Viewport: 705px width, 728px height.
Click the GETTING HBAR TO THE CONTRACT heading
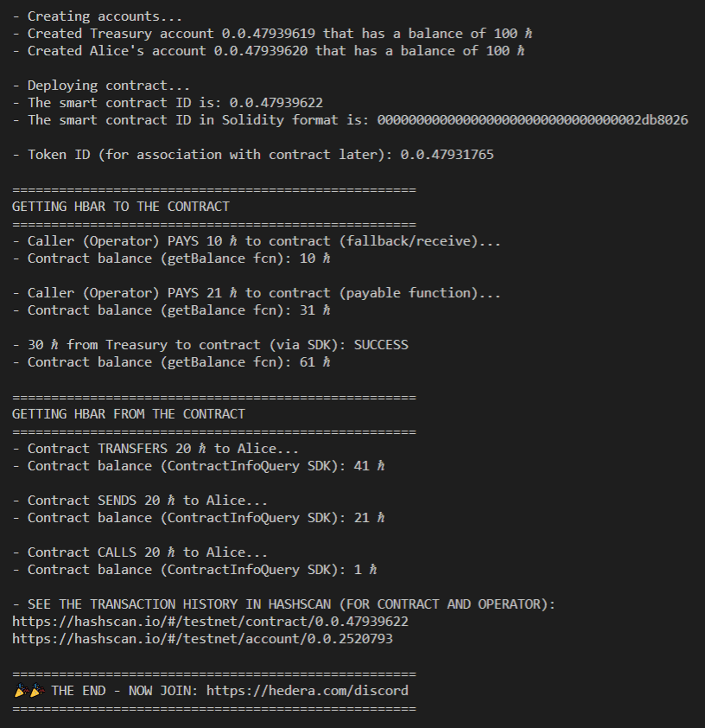(x=121, y=207)
